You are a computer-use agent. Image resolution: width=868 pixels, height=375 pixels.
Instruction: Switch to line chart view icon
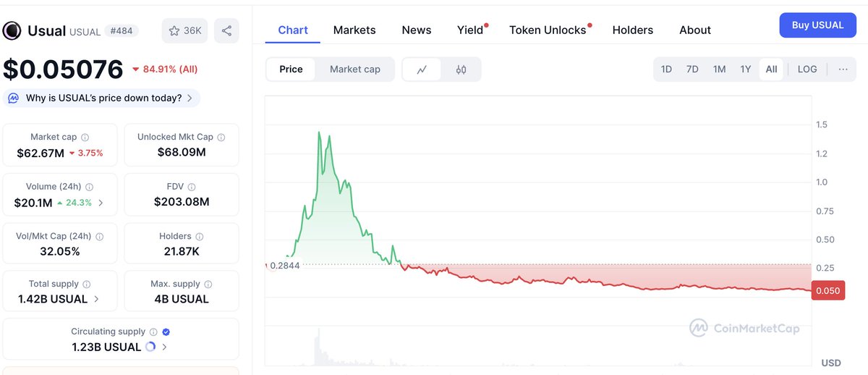click(x=422, y=69)
